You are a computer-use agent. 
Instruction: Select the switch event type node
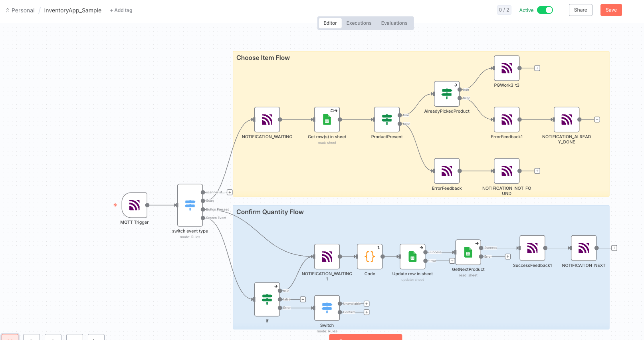(190, 205)
